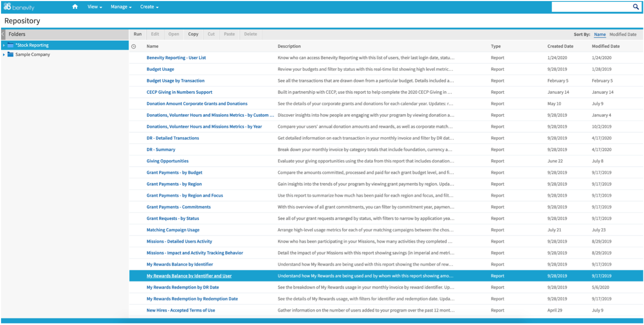Viewport: 644px width, 325px height.
Task: Open Donations Metrics - by Custom report
Action: [x=210, y=115]
